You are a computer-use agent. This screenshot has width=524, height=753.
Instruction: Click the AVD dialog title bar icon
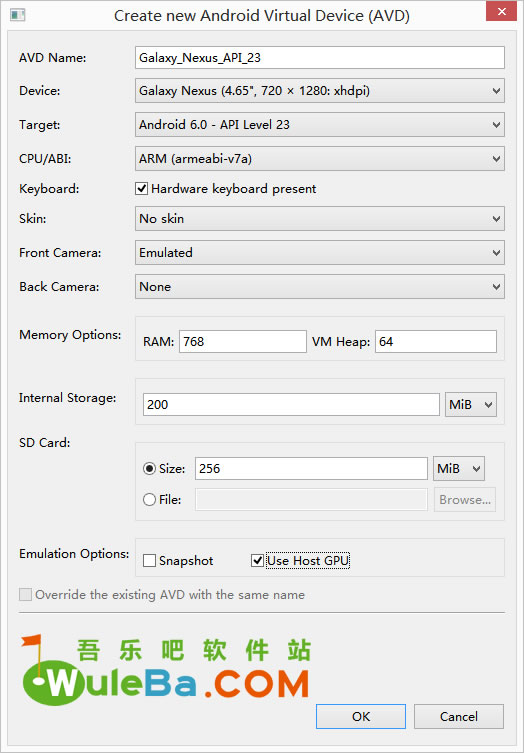[x=18, y=15]
